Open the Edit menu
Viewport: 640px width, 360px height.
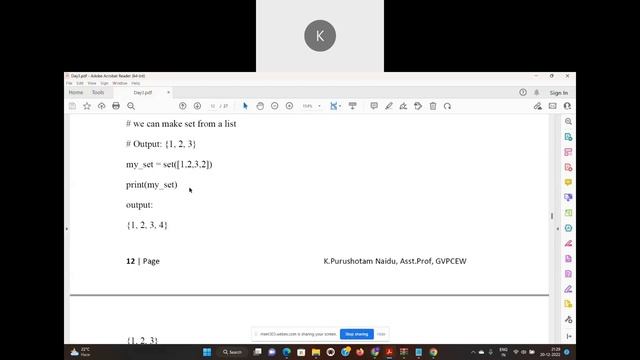[x=80, y=83]
